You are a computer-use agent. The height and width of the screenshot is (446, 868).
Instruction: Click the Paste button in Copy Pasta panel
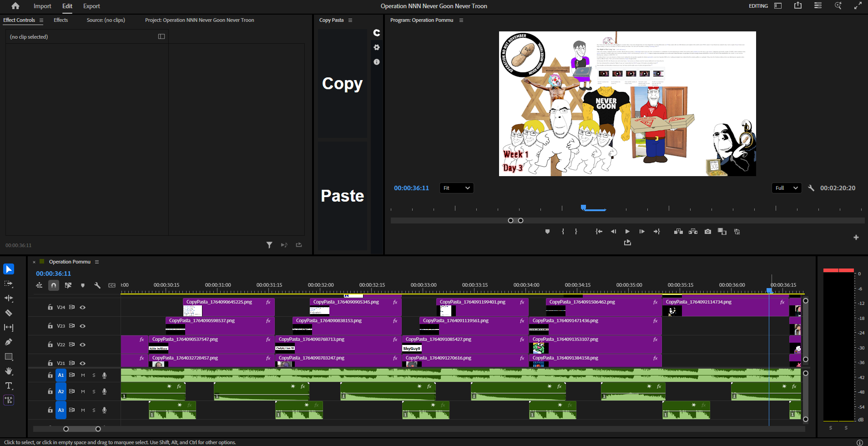point(342,196)
